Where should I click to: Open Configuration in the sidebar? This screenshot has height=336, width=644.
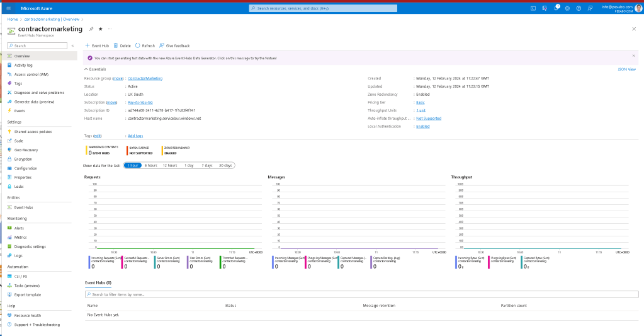click(x=25, y=168)
